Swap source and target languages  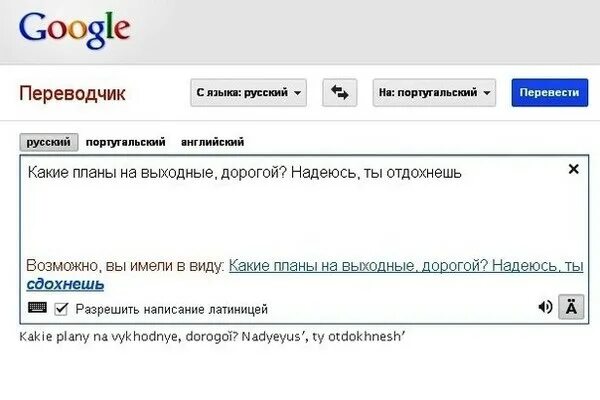339,93
